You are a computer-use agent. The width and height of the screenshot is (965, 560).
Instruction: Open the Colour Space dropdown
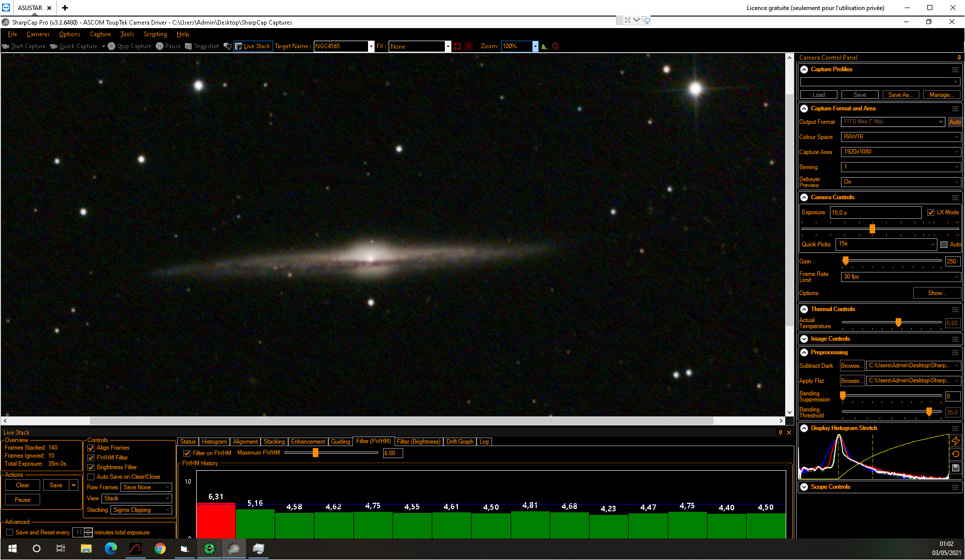(901, 137)
